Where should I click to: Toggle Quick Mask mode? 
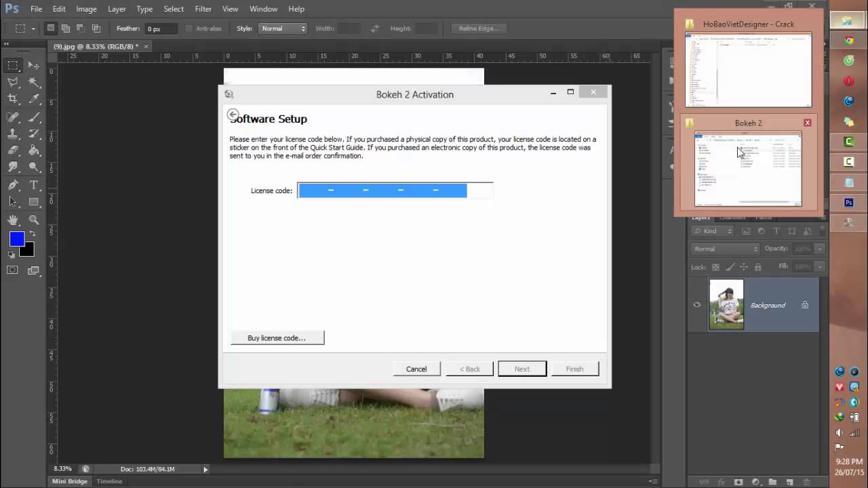[x=12, y=270]
